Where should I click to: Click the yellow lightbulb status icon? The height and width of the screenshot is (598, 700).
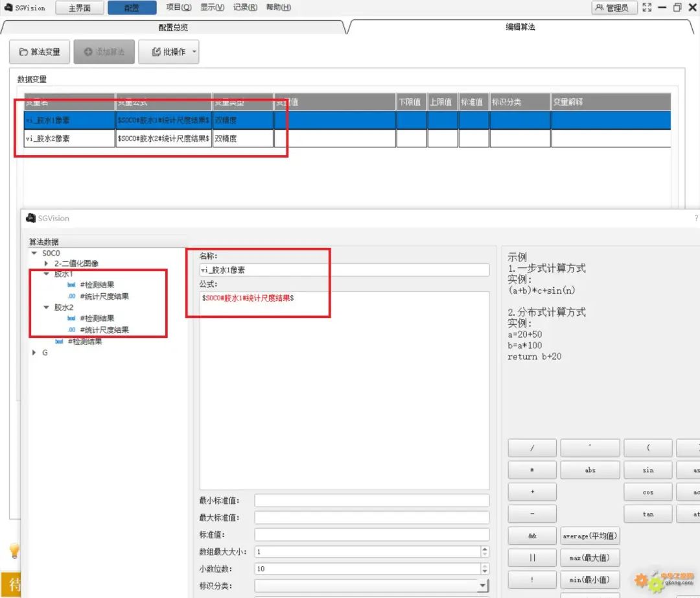(x=14, y=551)
